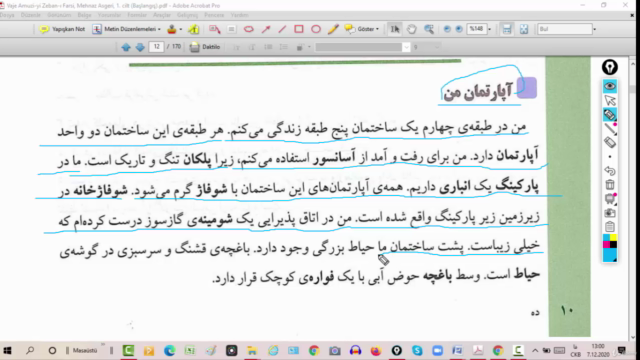Activate the text select cursor tool
640x360 pixels.
click(x=395, y=29)
